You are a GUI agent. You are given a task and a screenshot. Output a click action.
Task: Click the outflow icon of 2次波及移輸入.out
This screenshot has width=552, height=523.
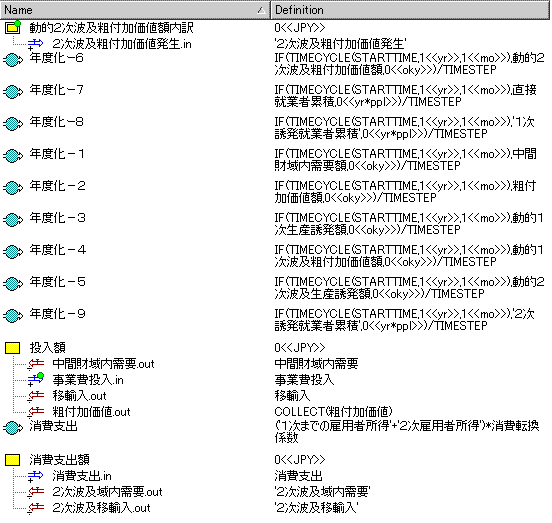36,508
